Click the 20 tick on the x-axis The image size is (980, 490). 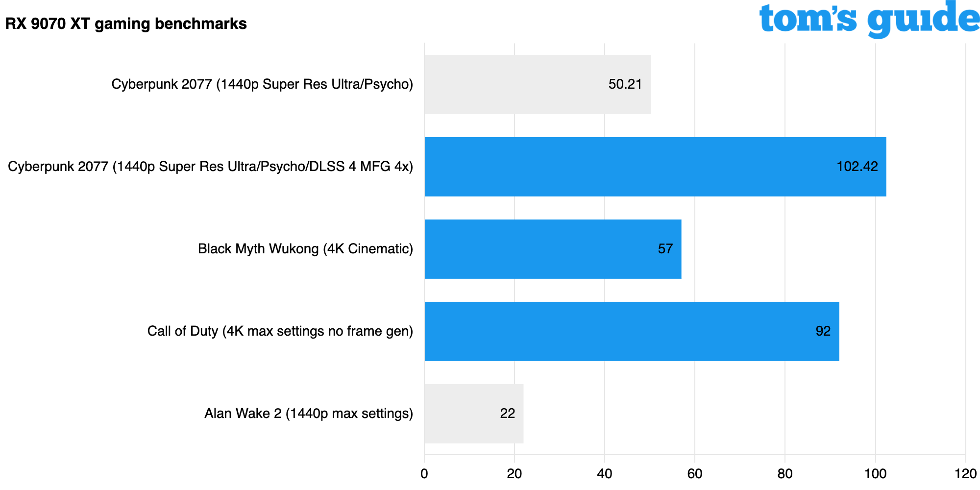pos(514,474)
